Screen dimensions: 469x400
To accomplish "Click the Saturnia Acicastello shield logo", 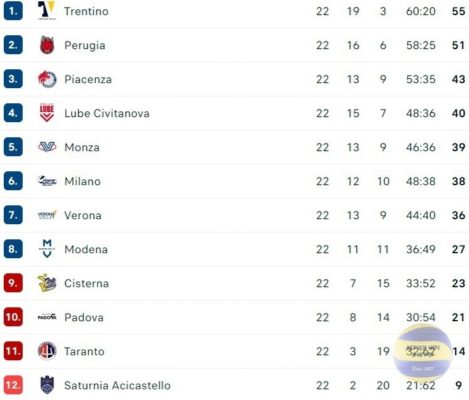I will [47, 385].
